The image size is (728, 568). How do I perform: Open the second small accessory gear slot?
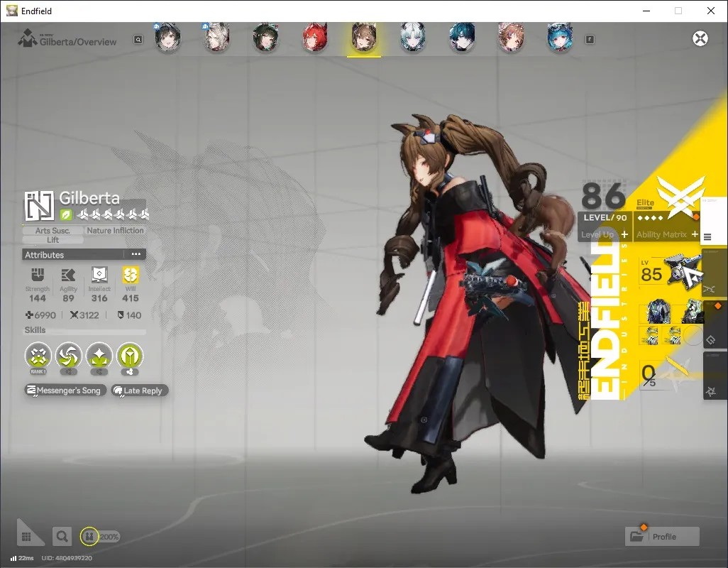tap(672, 335)
